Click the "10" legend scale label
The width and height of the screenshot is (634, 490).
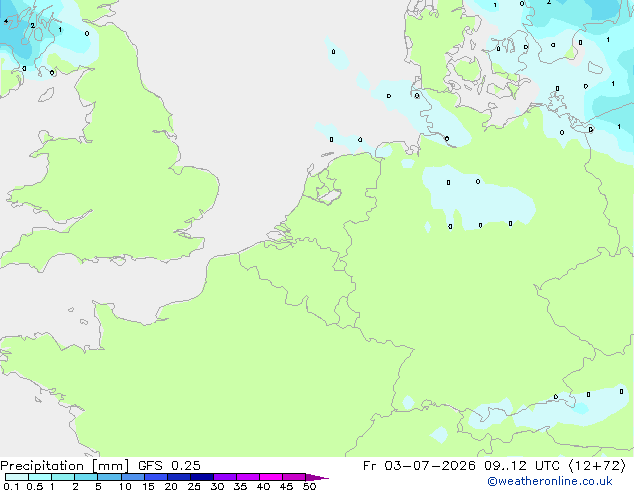coord(125,486)
